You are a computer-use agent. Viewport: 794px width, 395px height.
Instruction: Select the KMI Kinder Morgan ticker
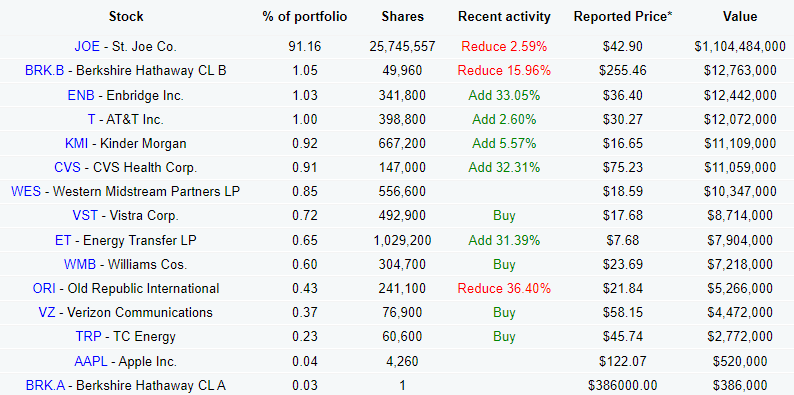(x=76, y=144)
